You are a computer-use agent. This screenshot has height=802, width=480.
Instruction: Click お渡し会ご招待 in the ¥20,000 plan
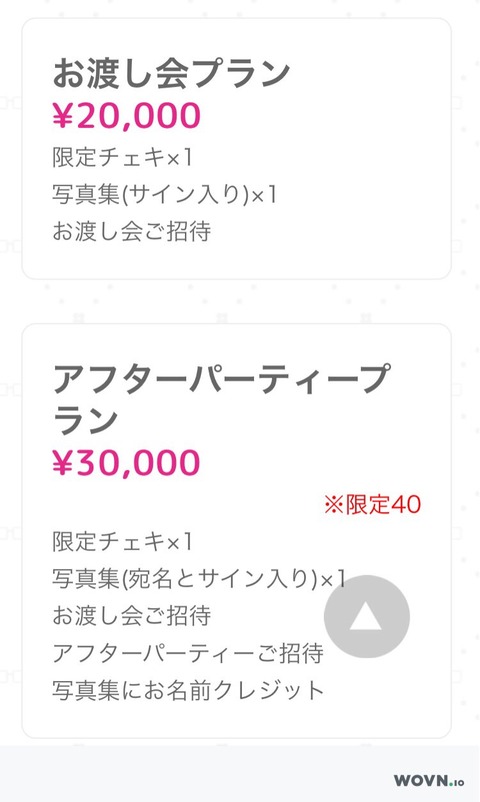(132, 231)
